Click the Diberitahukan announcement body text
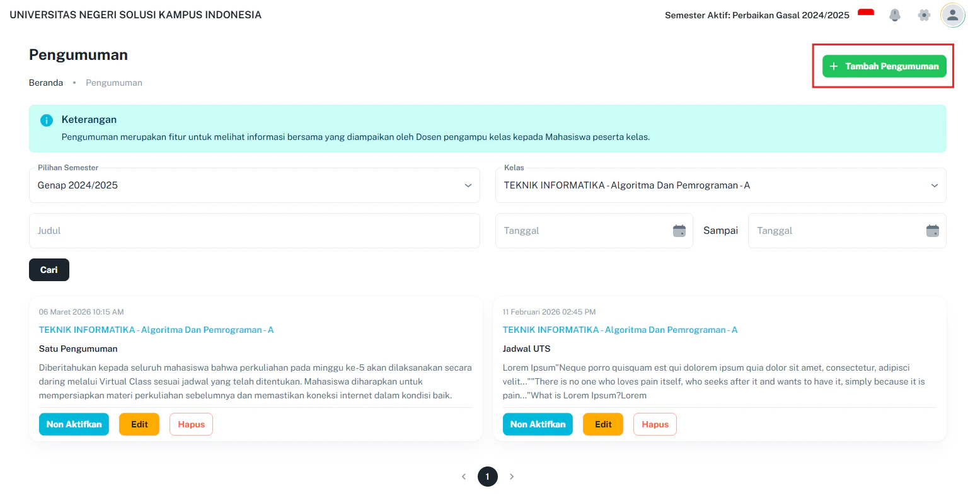 [255, 381]
